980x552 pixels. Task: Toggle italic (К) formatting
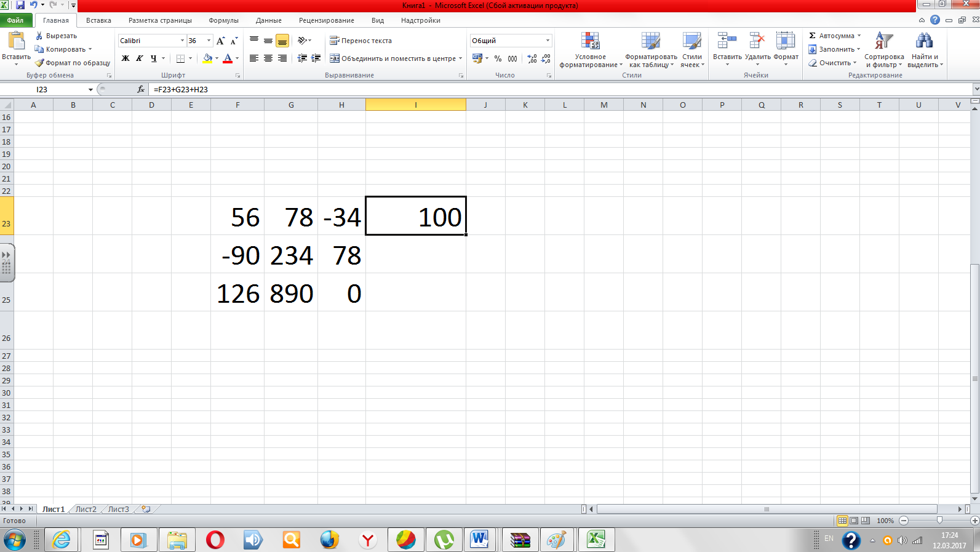pyautogui.click(x=140, y=58)
